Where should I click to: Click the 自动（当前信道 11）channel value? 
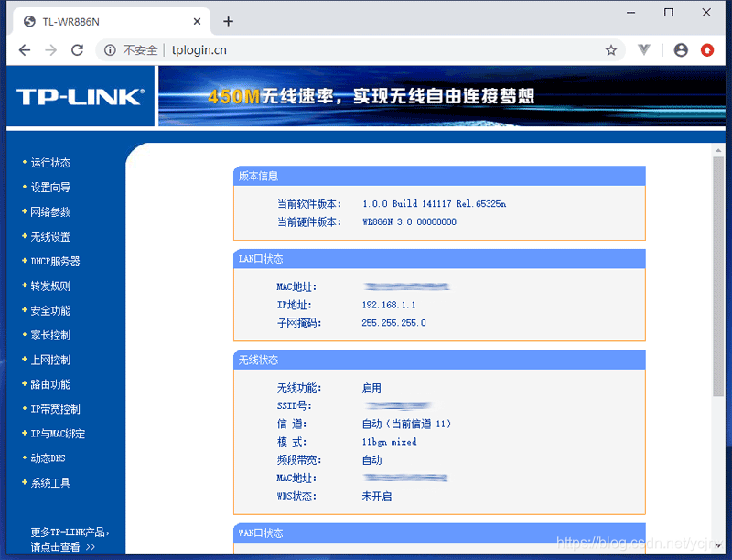406,424
